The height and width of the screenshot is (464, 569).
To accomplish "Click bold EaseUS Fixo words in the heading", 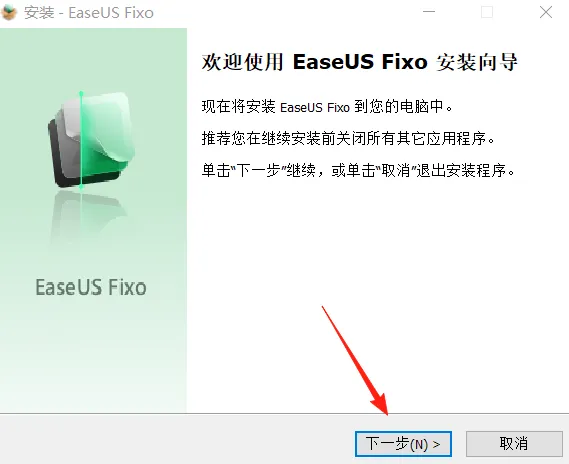I will point(360,62).
